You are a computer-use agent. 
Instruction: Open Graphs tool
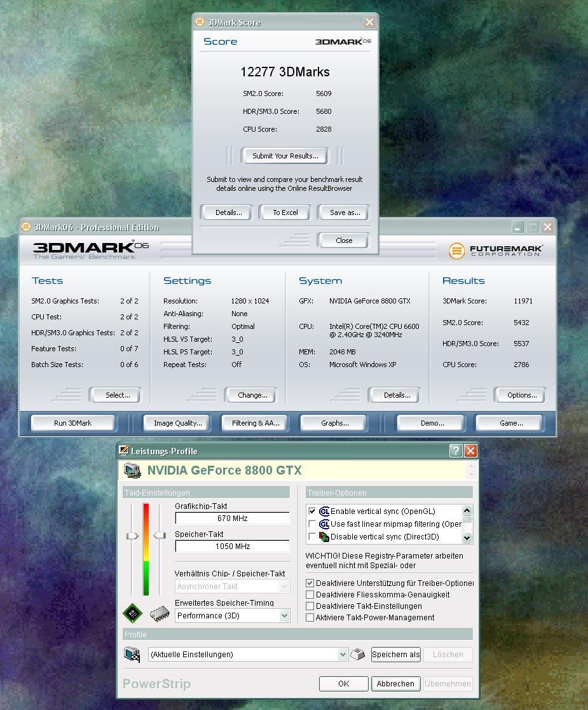coord(335,423)
